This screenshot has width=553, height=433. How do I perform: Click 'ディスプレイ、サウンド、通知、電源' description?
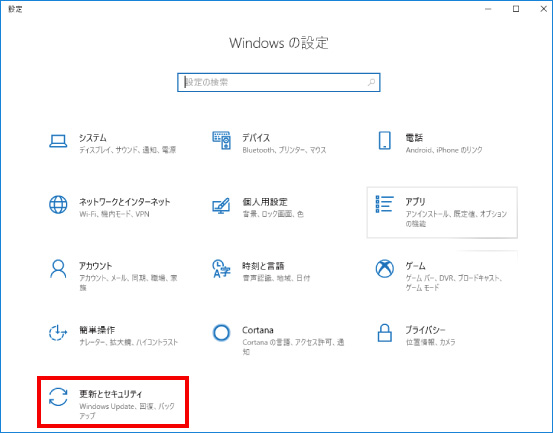[127, 150]
